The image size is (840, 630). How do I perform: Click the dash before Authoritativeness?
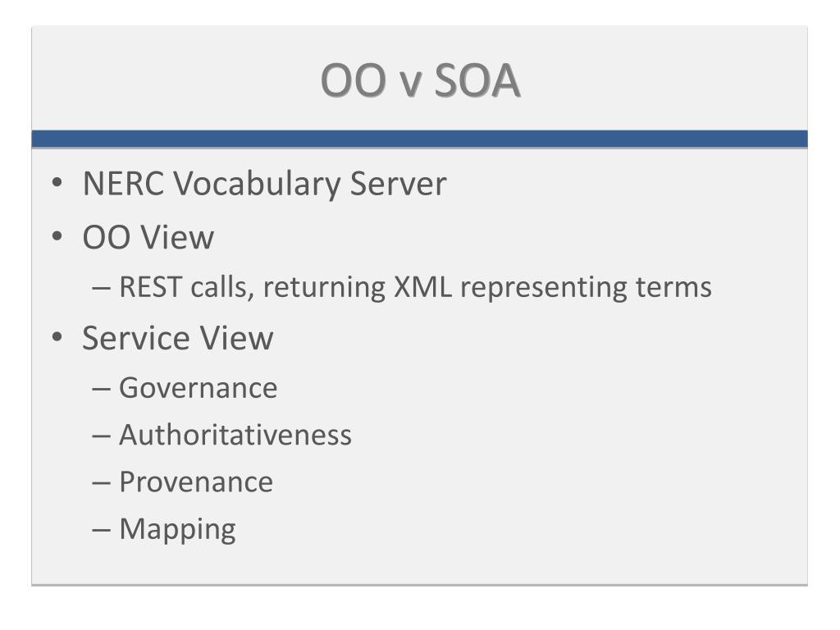click(x=101, y=436)
